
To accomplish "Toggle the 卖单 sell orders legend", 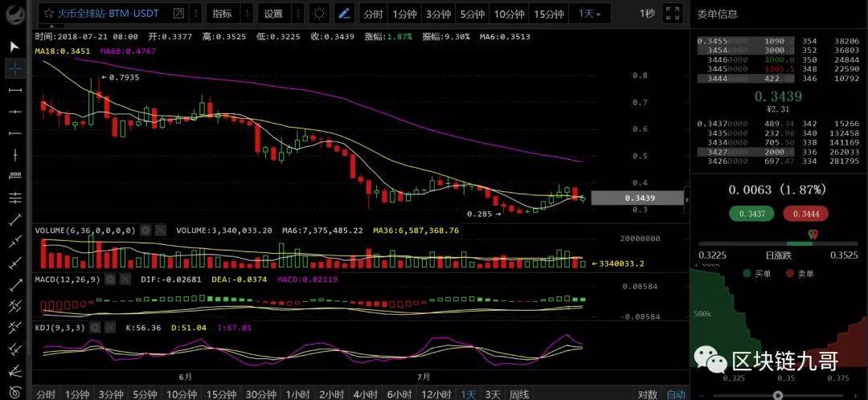I will click(x=800, y=273).
